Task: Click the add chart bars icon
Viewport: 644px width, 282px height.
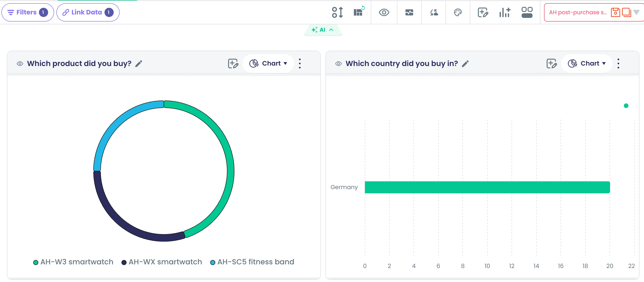Action: tap(504, 12)
